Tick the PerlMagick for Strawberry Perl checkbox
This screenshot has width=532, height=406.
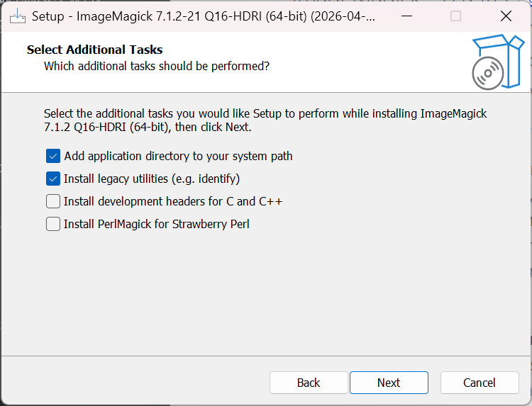tap(53, 224)
